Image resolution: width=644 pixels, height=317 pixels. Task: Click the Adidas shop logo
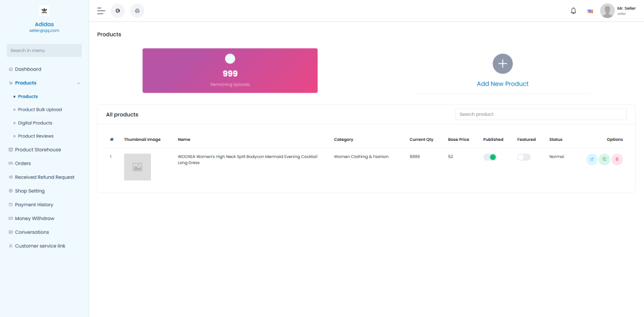[45, 10]
